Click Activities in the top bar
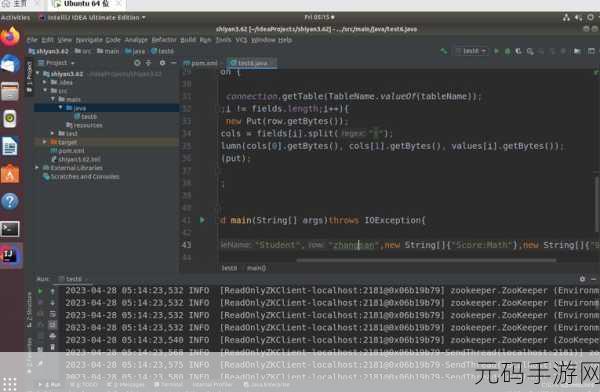This screenshot has height=392, width=600. (15, 17)
